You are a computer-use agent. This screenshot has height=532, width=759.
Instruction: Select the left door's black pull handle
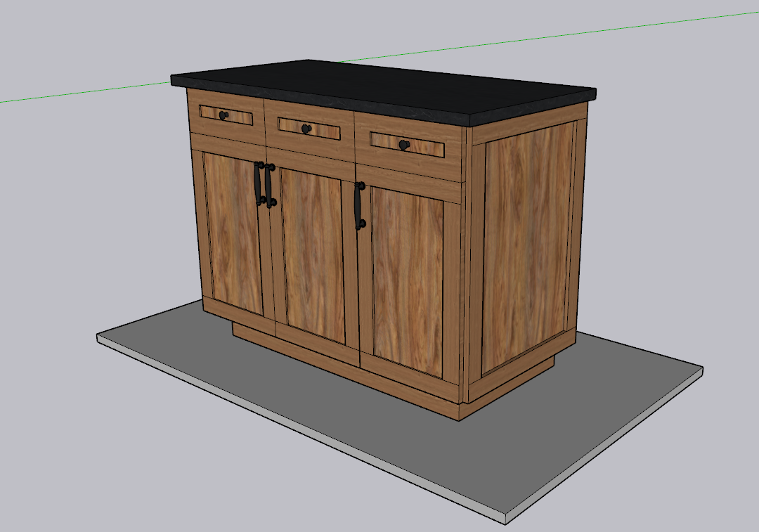pos(258,183)
